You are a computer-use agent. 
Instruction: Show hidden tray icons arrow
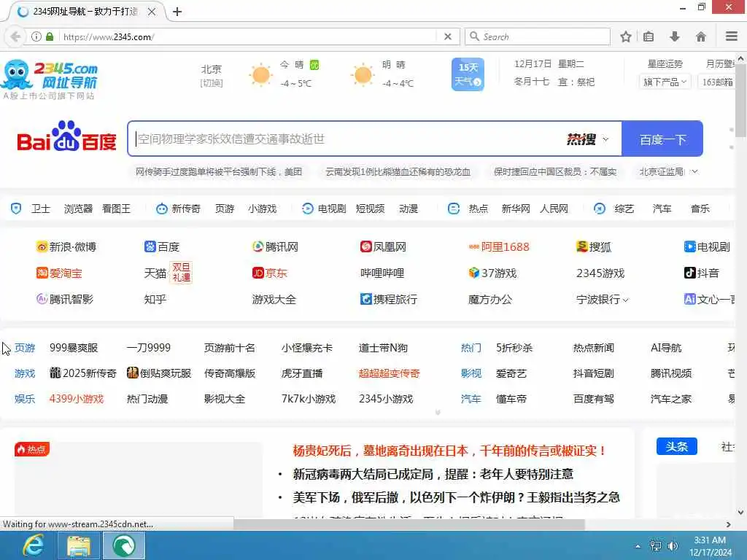(x=638, y=546)
